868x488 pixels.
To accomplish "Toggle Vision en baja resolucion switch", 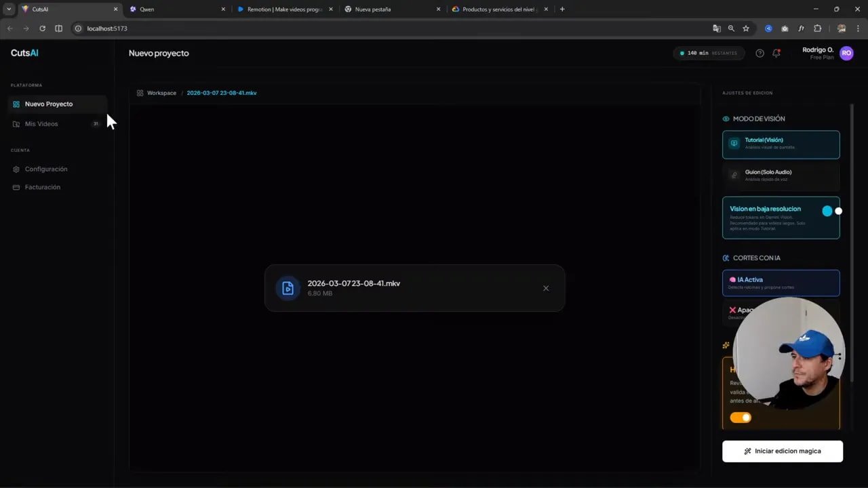I will (x=832, y=211).
